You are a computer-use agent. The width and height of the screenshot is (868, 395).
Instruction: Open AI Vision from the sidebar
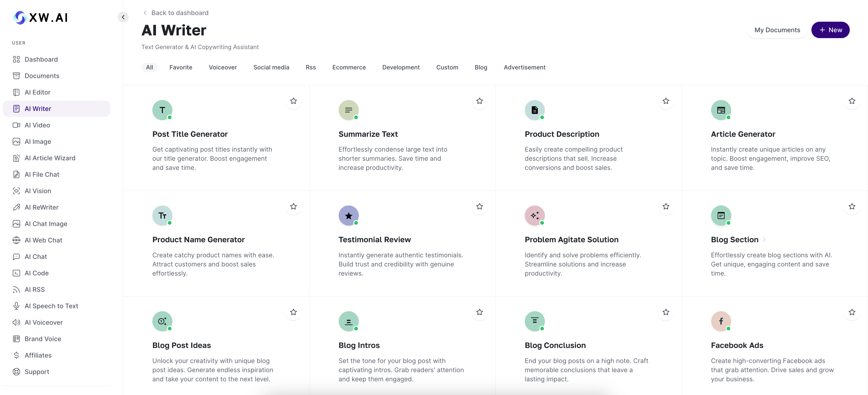tap(38, 191)
